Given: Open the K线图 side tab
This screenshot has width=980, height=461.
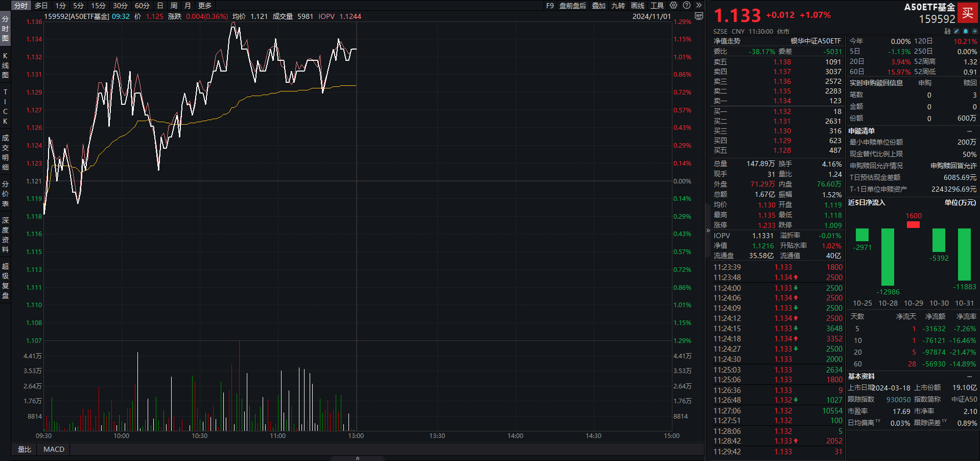Looking at the screenshot, I should coord(5,65).
